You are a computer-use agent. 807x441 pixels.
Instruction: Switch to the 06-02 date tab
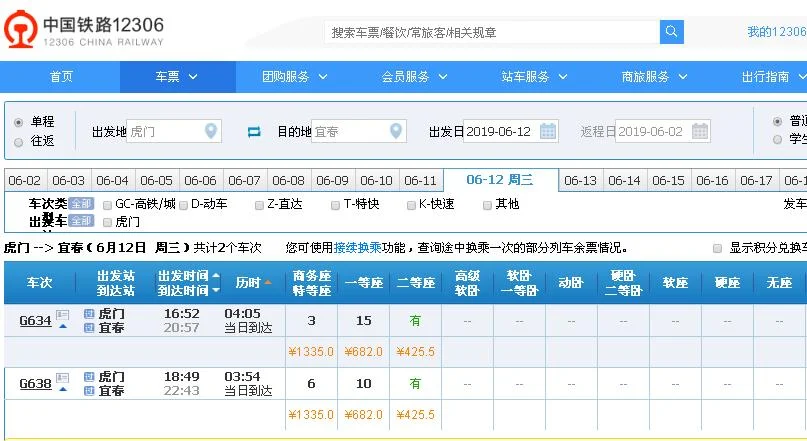pyautogui.click(x=25, y=181)
